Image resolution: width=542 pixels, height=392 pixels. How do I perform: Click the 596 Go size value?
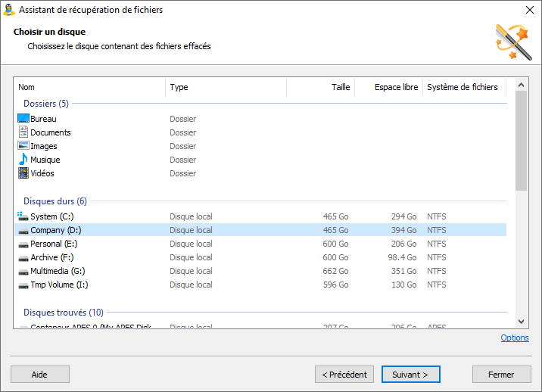tap(335, 285)
